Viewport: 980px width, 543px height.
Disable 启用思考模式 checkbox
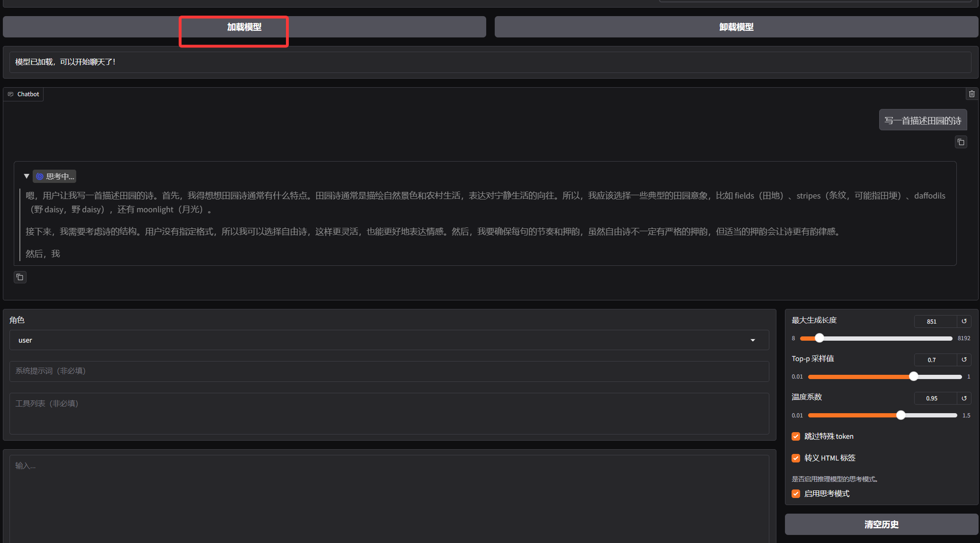pos(796,494)
